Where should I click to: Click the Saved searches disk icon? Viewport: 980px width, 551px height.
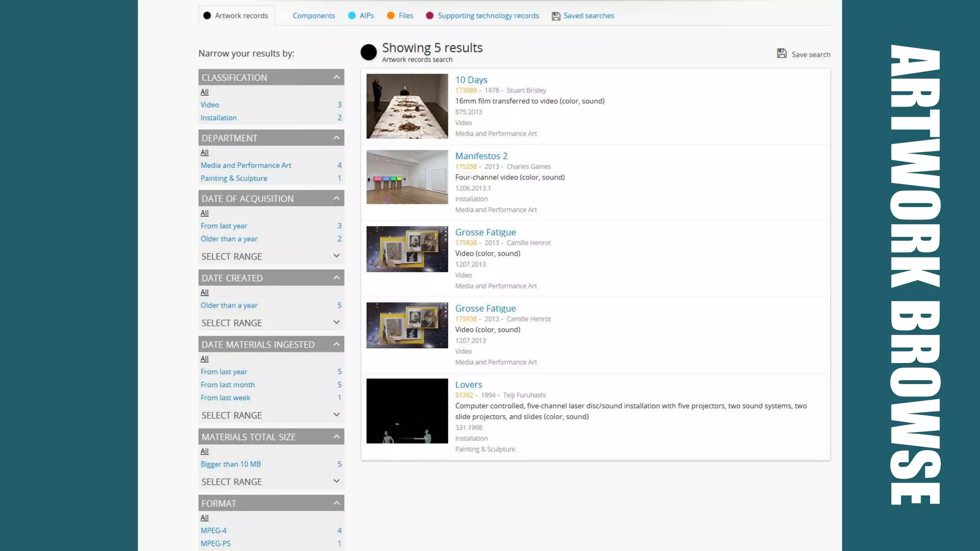(x=556, y=16)
